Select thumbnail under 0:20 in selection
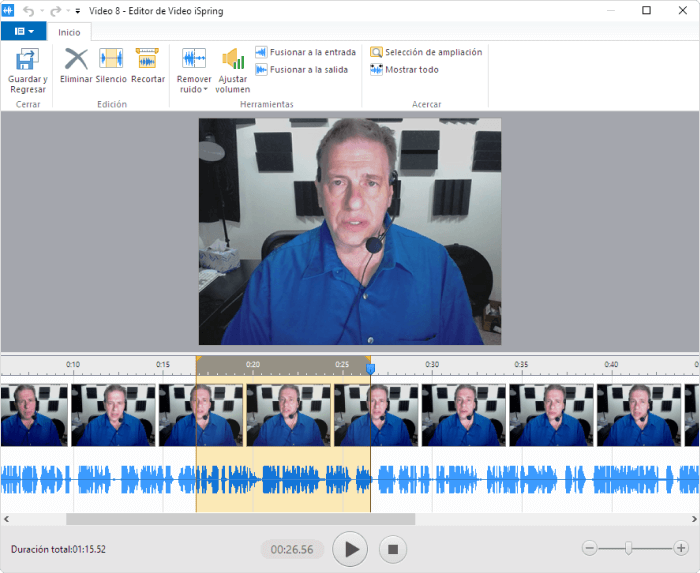 pyautogui.click(x=289, y=415)
